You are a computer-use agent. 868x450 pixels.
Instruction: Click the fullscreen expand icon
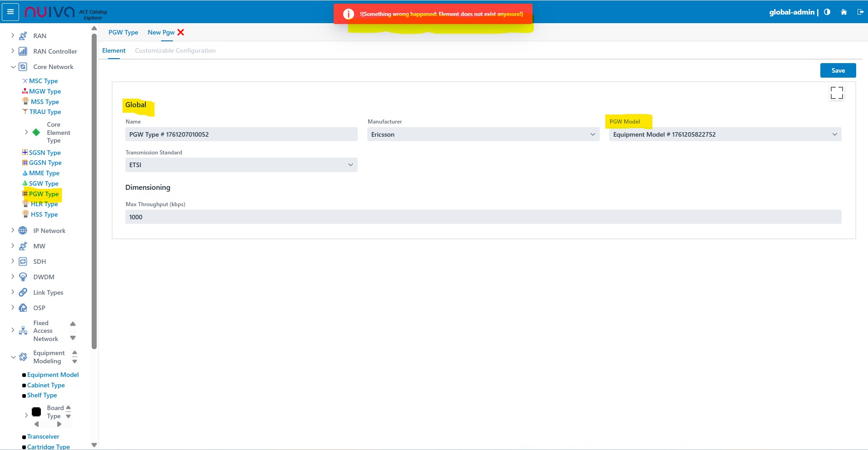pos(836,93)
